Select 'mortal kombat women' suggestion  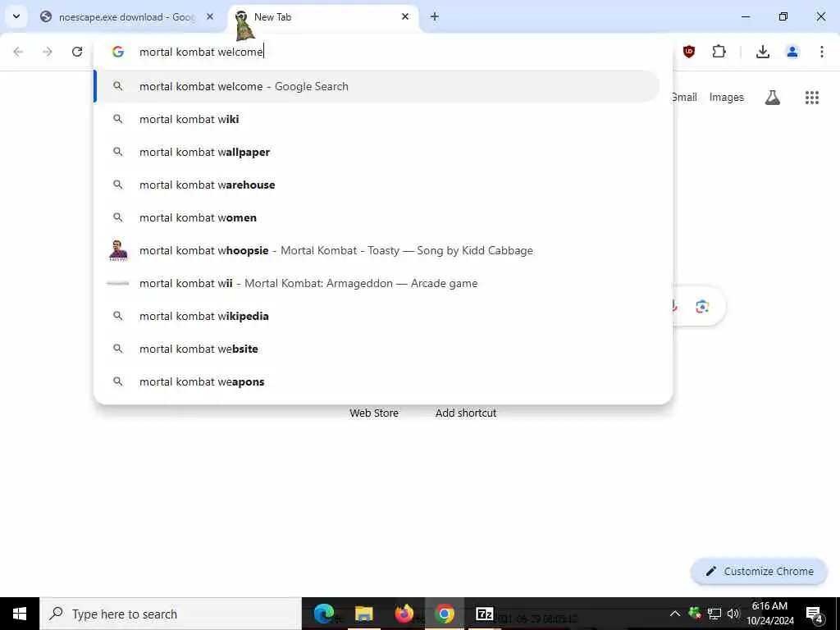click(x=377, y=217)
